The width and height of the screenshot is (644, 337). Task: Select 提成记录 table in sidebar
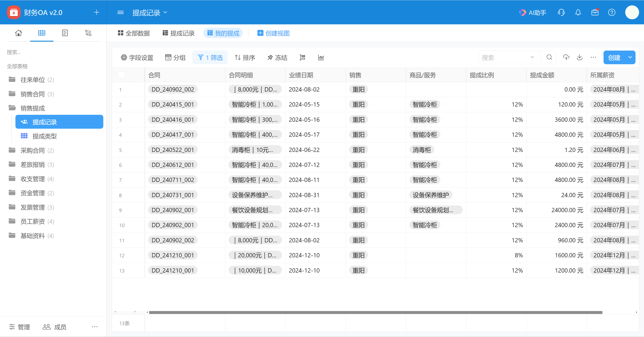[59, 122]
